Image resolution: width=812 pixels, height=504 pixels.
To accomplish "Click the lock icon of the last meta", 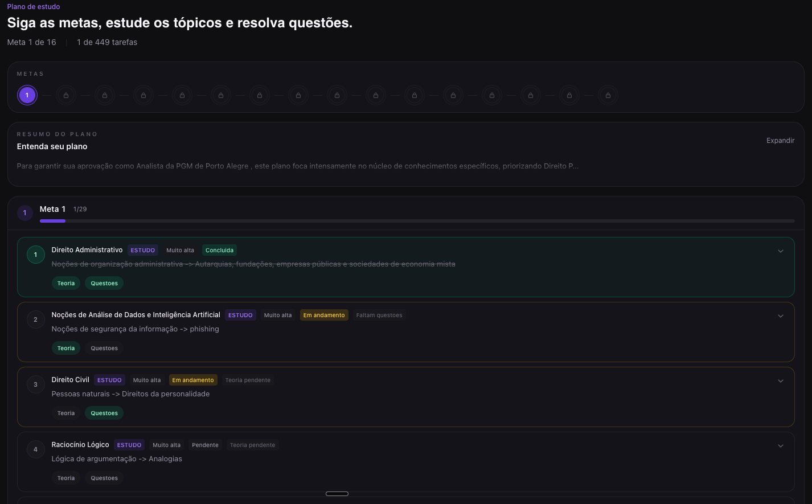I will (x=608, y=95).
